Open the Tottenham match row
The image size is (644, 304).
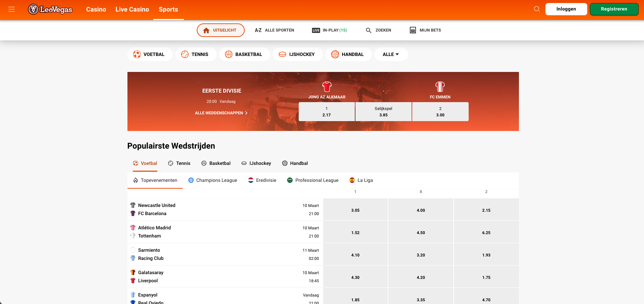225,232
